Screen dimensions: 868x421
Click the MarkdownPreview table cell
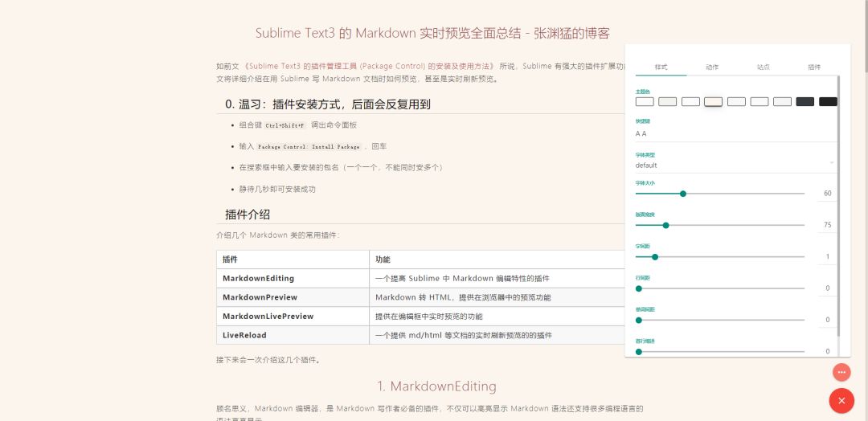[x=293, y=297]
